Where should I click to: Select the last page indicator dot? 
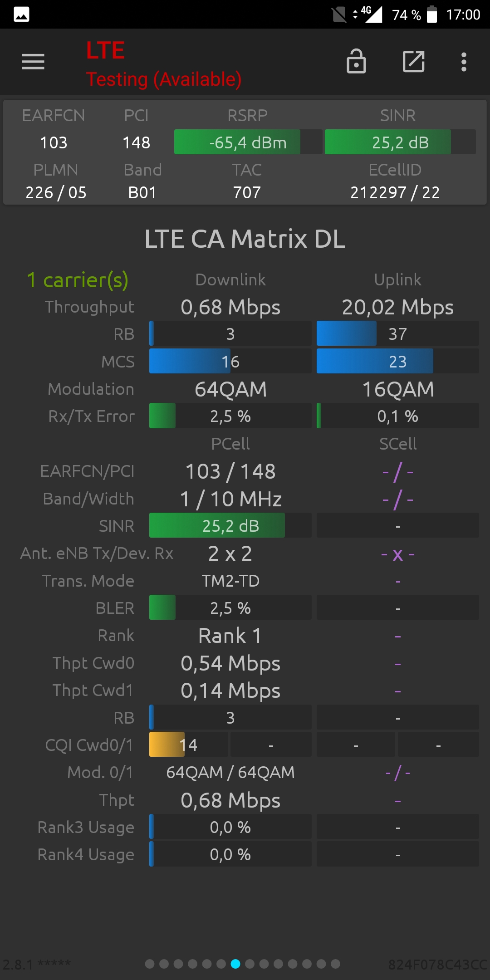[x=335, y=964]
